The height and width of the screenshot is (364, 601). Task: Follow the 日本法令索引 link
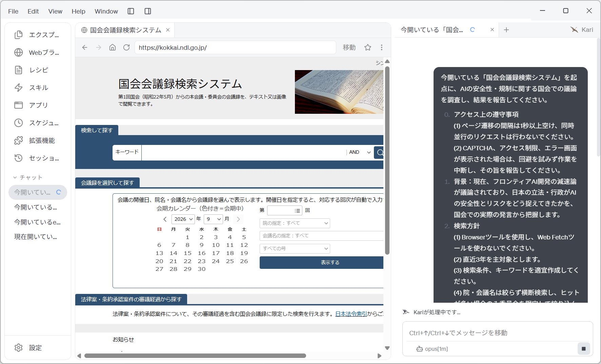click(x=351, y=314)
